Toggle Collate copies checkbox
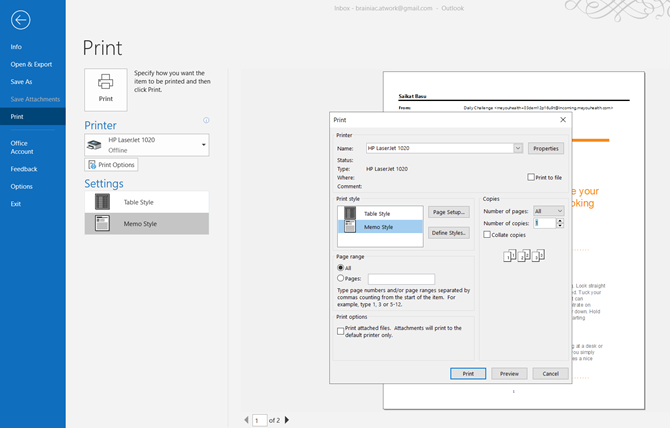Screen dimensions: 670x428 click(x=487, y=235)
